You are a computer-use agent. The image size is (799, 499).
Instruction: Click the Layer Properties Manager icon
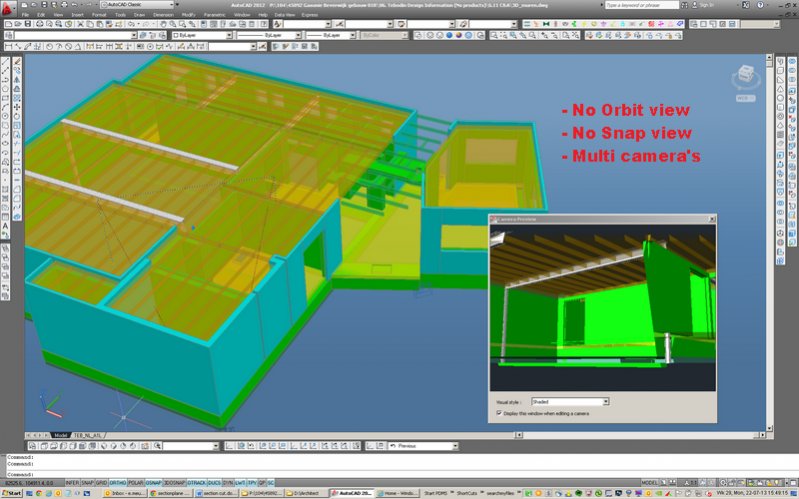click(x=8, y=35)
